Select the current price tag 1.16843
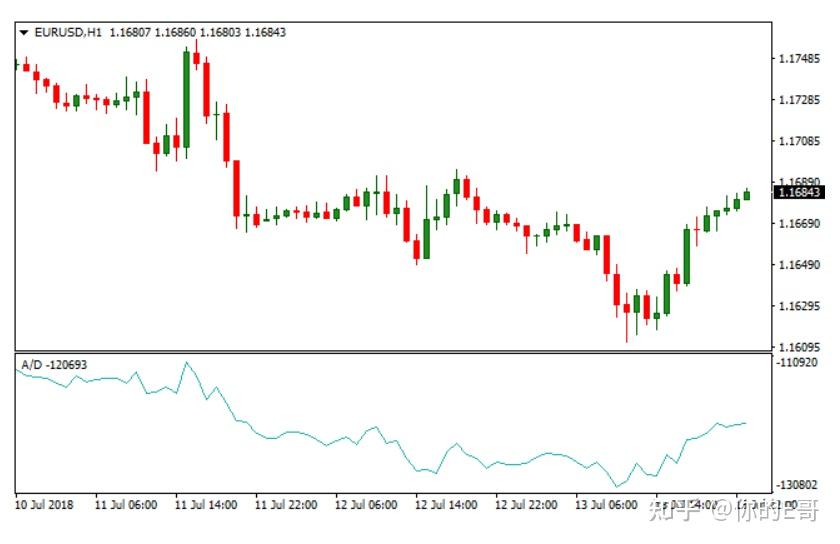 click(x=799, y=192)
